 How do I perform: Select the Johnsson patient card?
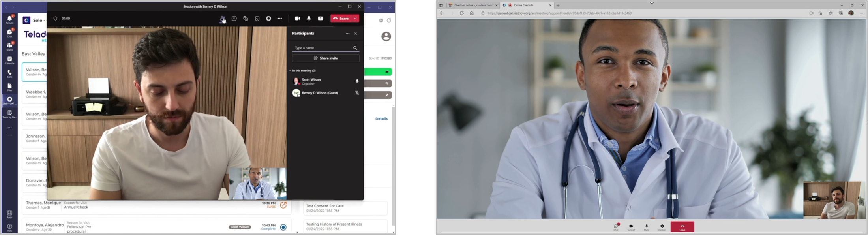click(x=34, y=138)
